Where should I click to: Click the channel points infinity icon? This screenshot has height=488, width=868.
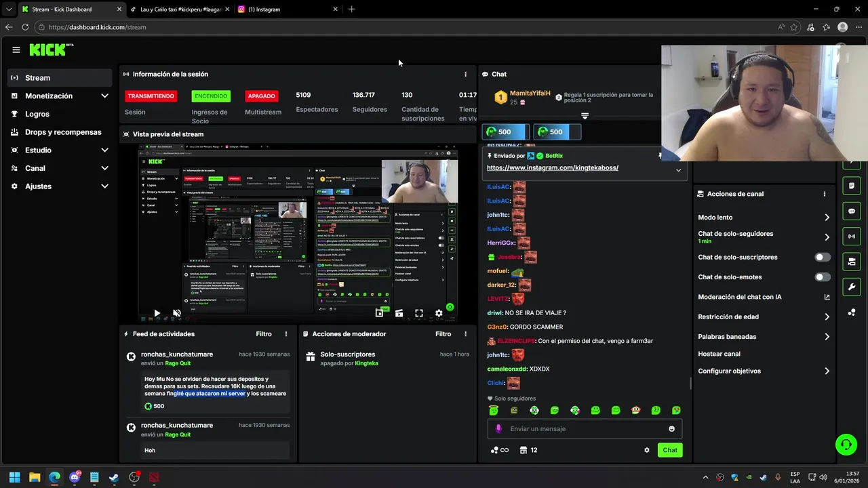pyautogui.click(x=499, y=450)
